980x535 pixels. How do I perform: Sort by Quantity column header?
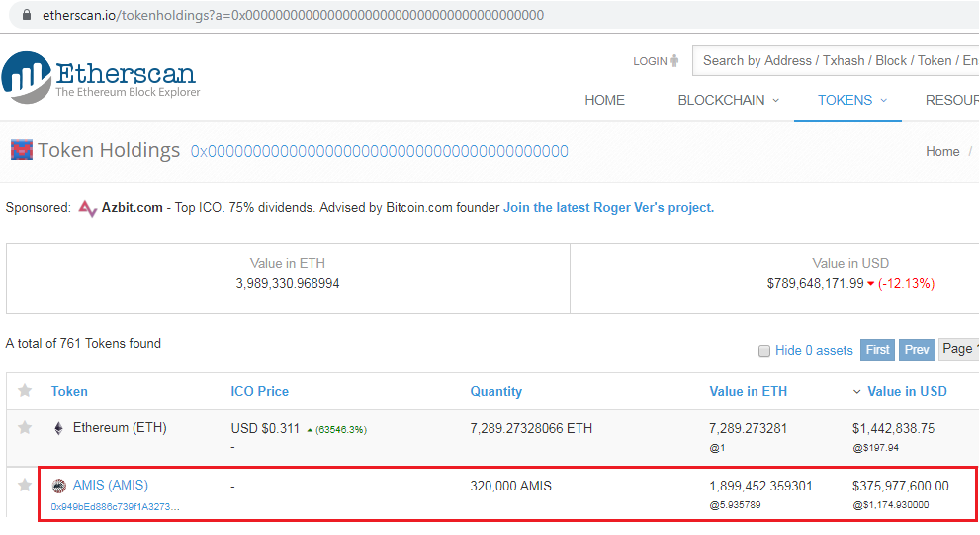[x=495, y=392]
